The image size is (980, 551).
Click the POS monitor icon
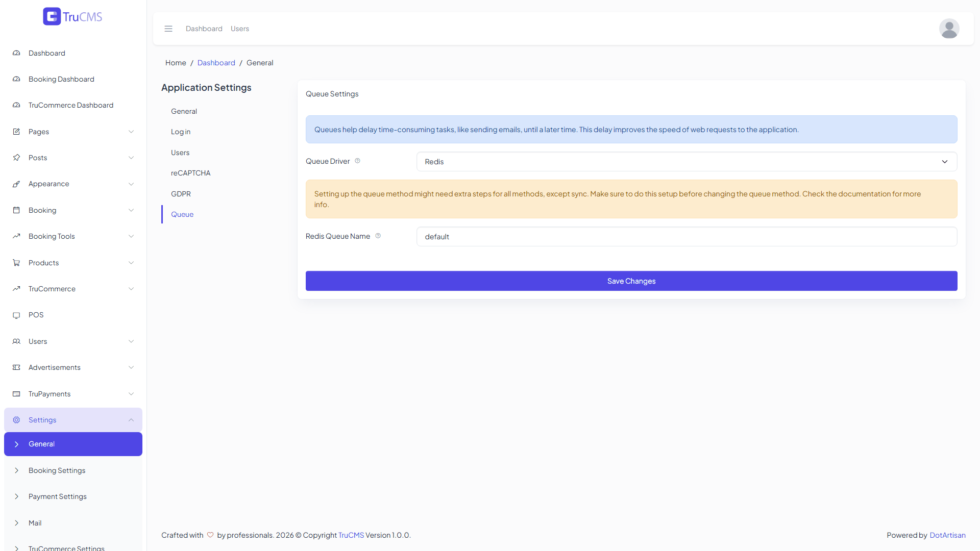[16, 315]
